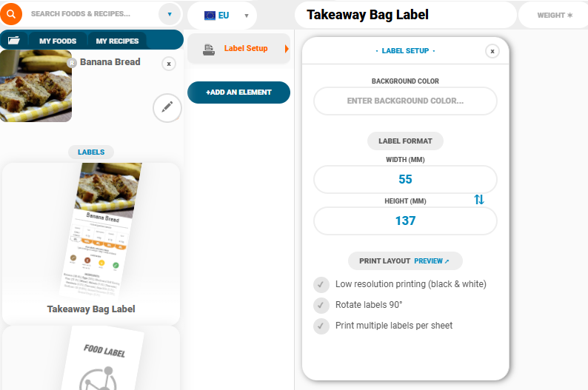Open the search foods dropdown arrow

[x=170, y=14]
